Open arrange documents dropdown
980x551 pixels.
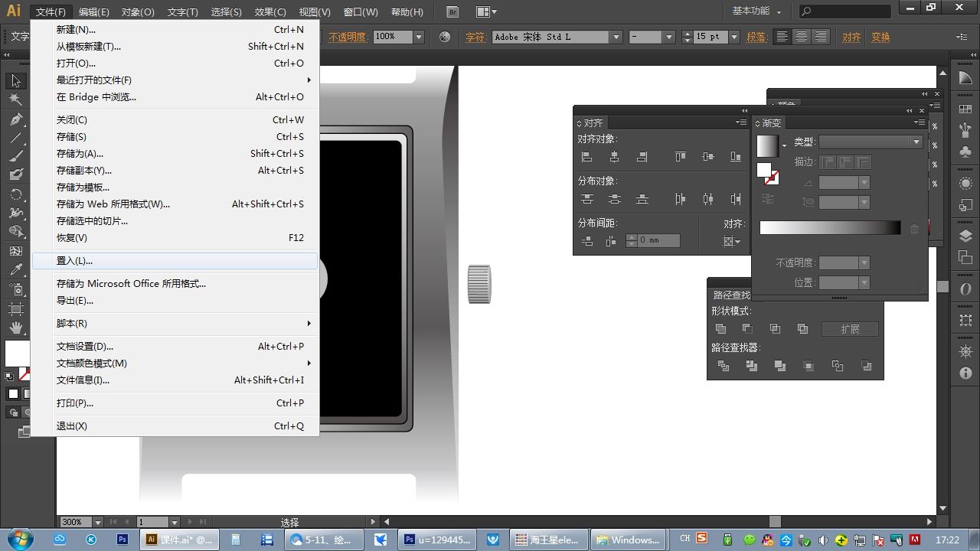[x=487, y=11]
